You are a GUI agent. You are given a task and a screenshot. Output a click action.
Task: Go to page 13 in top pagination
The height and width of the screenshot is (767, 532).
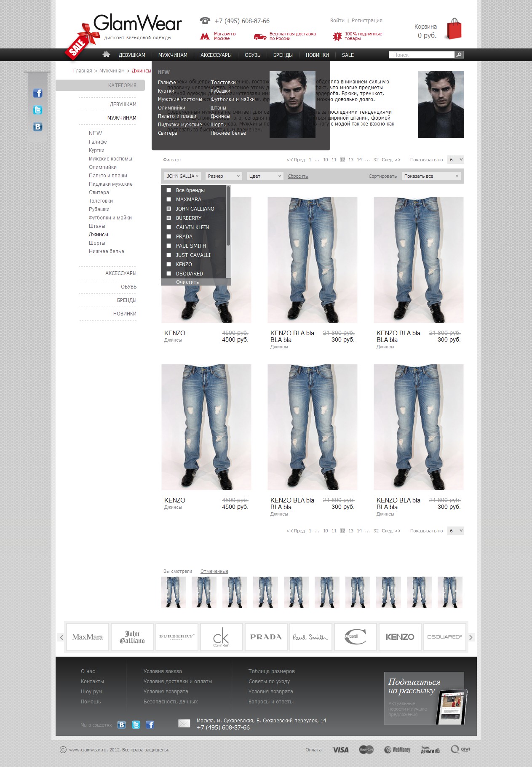pyautogui.click(x=351, y=160)
